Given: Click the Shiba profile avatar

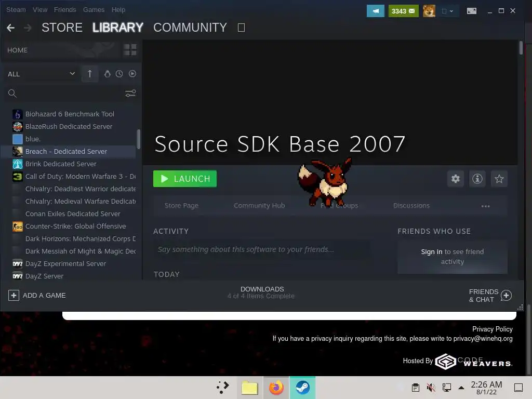Looking at the screenshot, I should tap(429, 11).
